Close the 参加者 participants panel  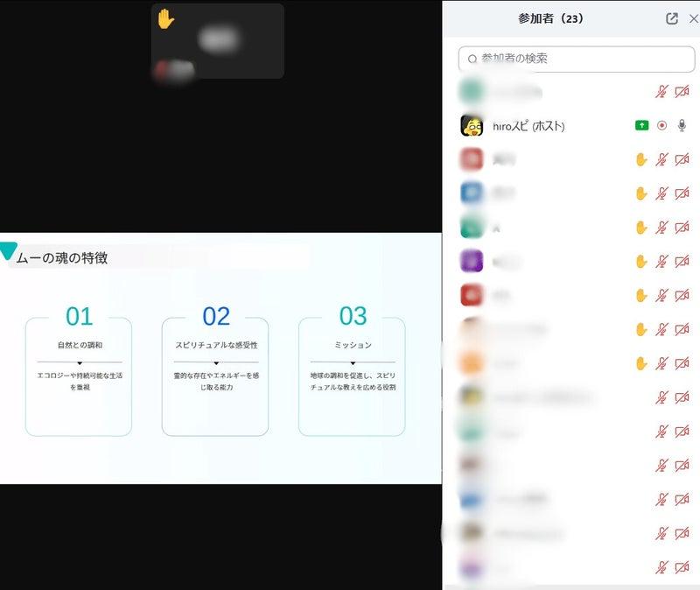click(x=694, y=18)
